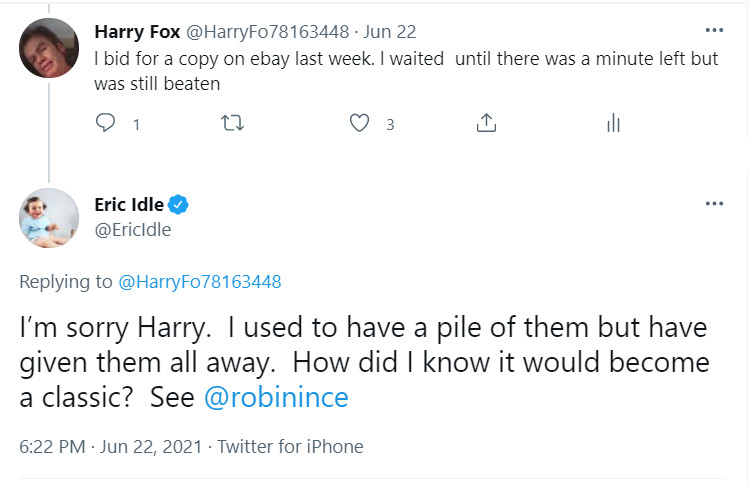Open more options on Harry Fox's tweet
This screenshot has width=750, height=483.
click(x=714, y=30)
